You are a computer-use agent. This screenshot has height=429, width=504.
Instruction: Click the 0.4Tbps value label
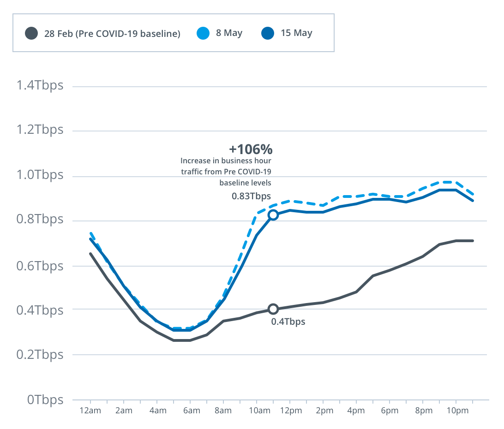click(288, 322)
